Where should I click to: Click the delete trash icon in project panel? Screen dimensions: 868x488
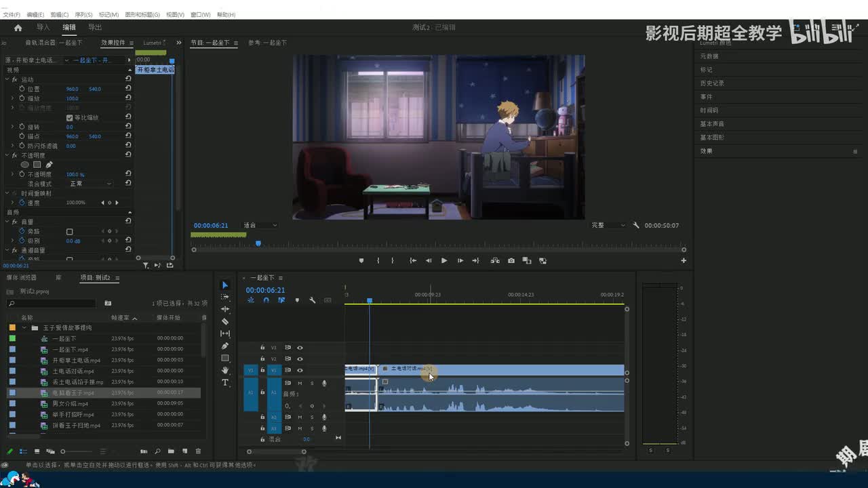tap(198, 451)
